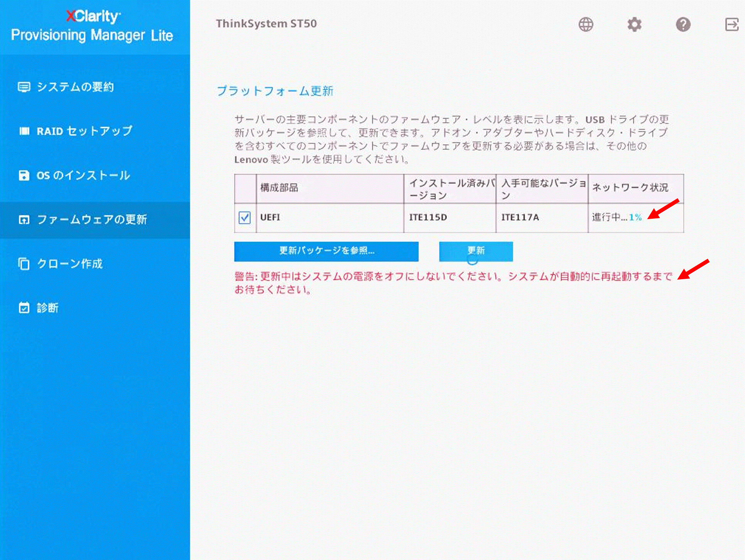Click the ファームウェアの更新 sidebar icon

click(24, 220)
